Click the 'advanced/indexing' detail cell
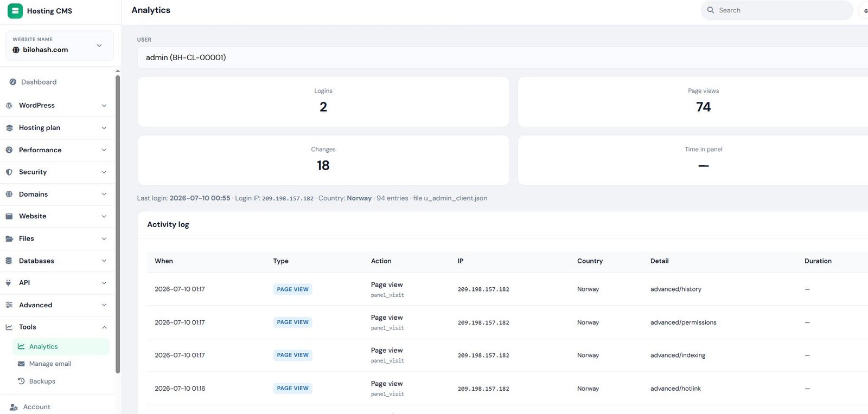Image resolution: width=868 pixels, height=414 pixels. tap(678, 355)
